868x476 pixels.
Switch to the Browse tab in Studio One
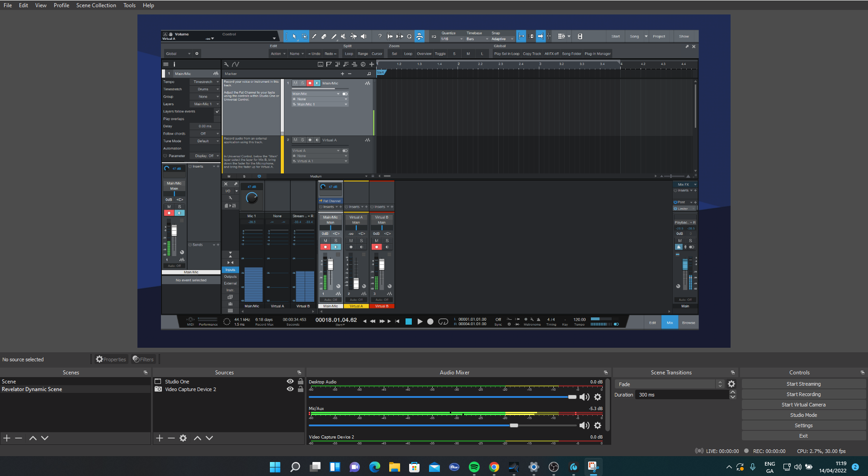[688, 322]
